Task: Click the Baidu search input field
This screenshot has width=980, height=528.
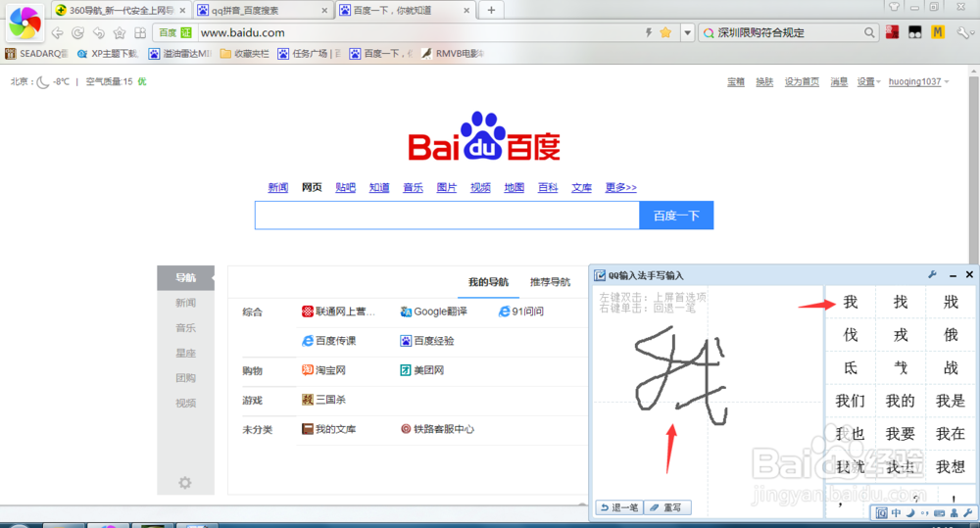Action: 447,216
